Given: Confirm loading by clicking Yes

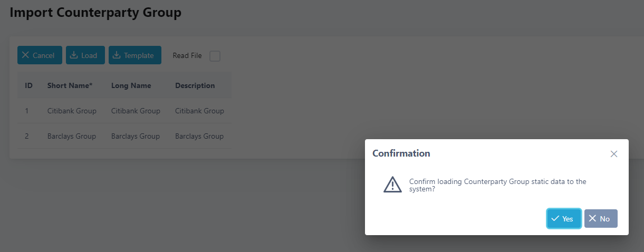Looking at the screenshot, I should (x=564, y=218).
